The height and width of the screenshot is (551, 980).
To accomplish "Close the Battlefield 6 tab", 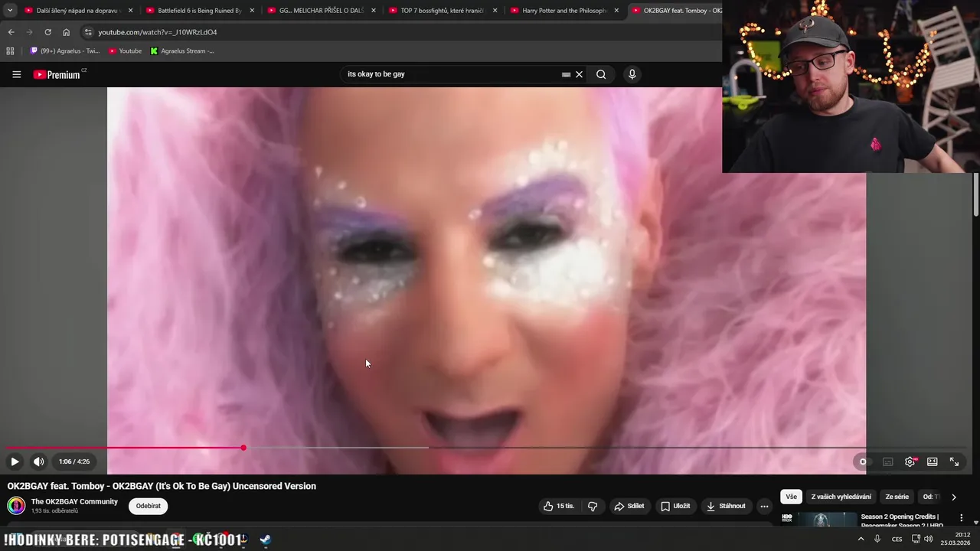I will point(252,11).
